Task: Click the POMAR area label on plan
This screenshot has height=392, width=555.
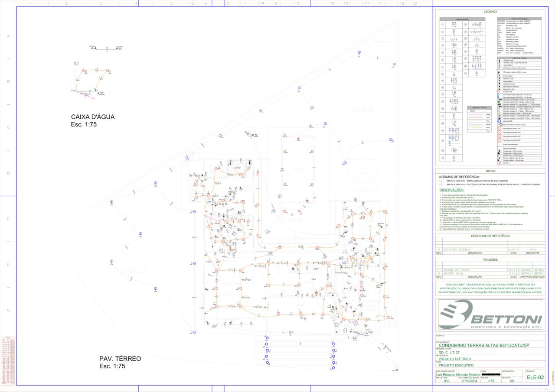Action: [x=362, y=110]
